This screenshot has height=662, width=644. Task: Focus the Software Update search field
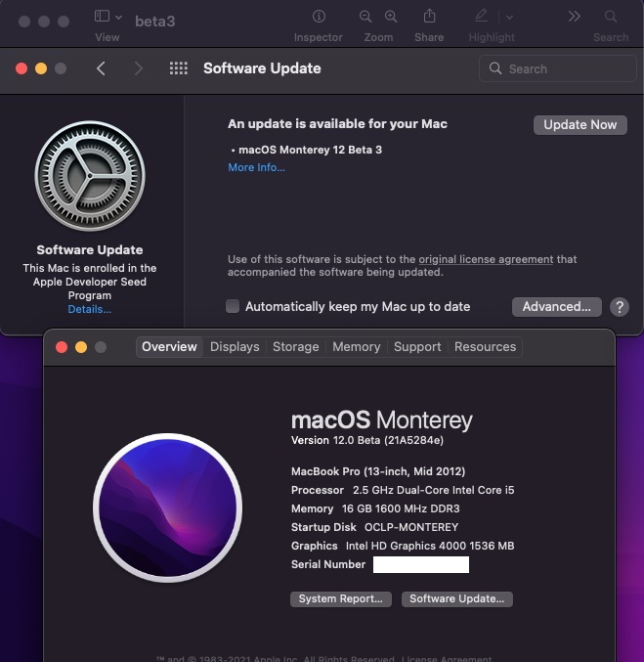[557, 68]
